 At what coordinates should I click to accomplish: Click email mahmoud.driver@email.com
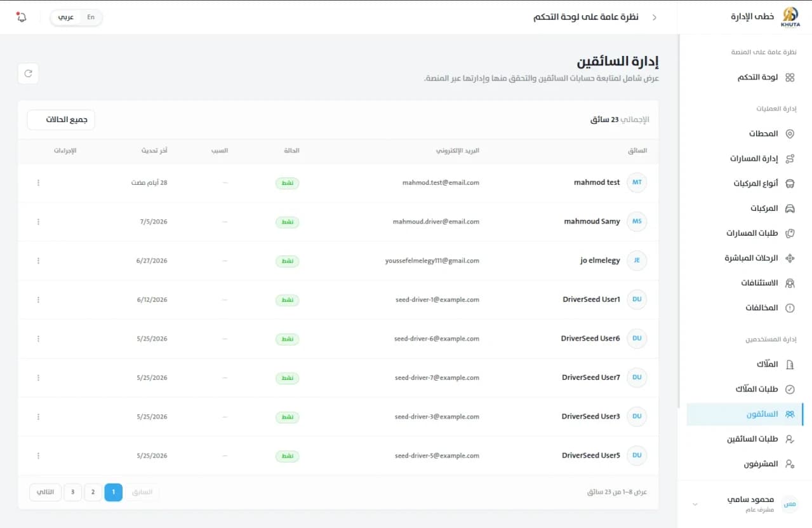click(436, 222)
